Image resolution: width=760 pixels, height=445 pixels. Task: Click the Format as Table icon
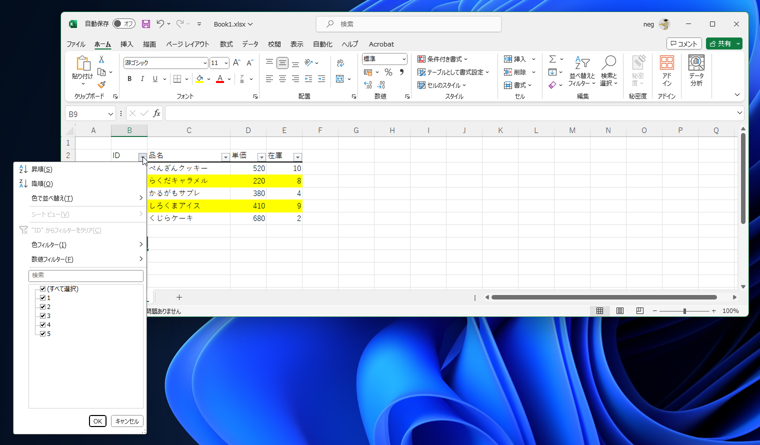click(422, 72)
